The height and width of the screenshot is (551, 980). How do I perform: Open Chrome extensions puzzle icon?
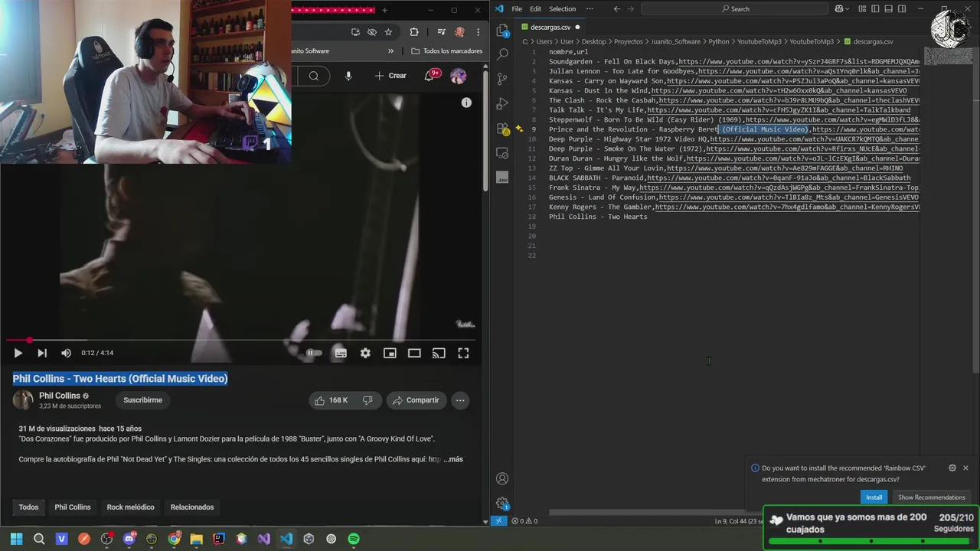point(414,32)
